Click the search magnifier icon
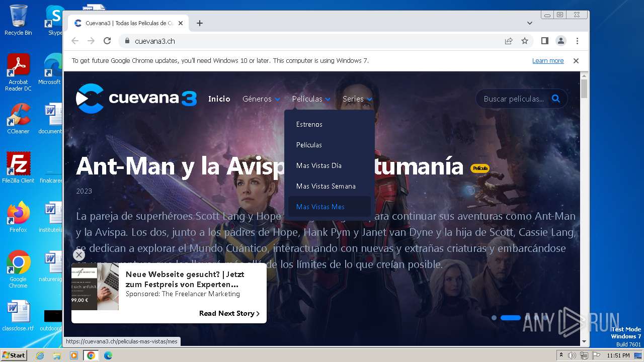 tap(555, 99)
